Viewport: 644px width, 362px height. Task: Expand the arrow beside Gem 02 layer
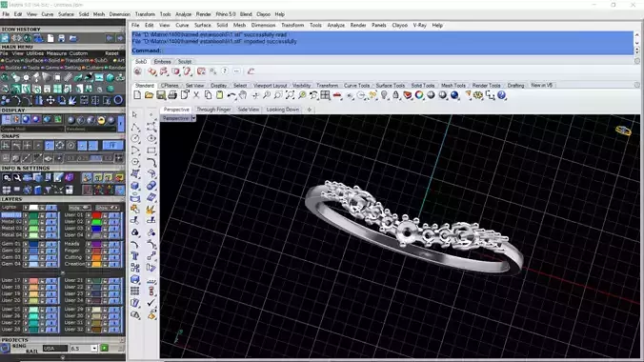26,251
